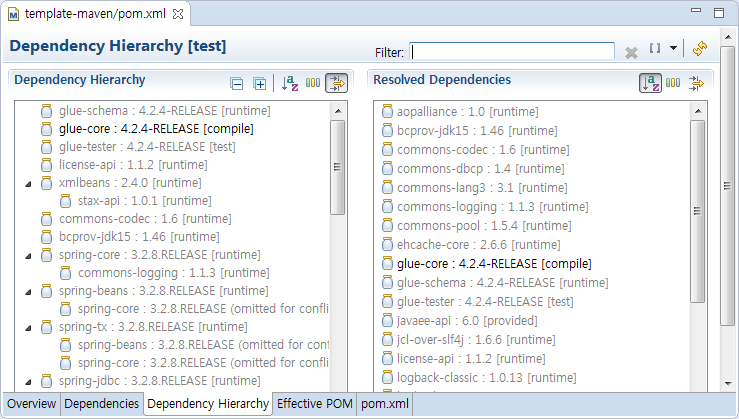Minimize the editor area
Image resolution: width=739 pixels, height=419 pixels.
point(696,10)
